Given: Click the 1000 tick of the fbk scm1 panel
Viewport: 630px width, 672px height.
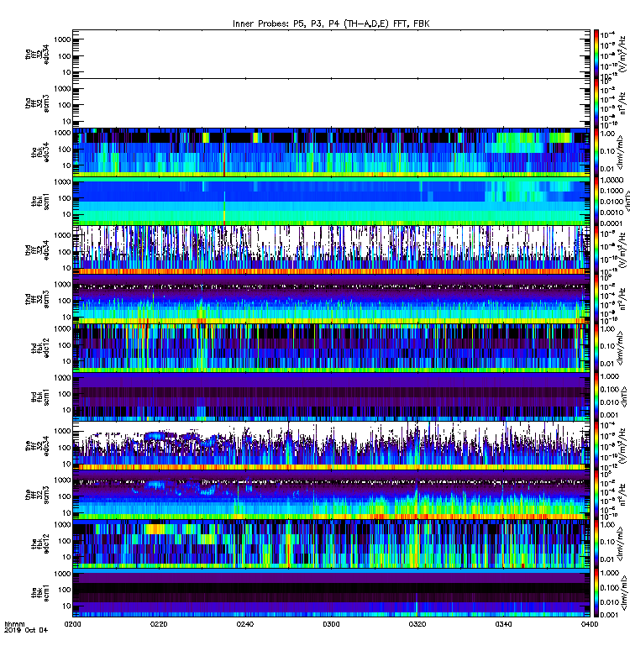Looking at the screenshot, I should pyautogui.click(x=62, y=574).
